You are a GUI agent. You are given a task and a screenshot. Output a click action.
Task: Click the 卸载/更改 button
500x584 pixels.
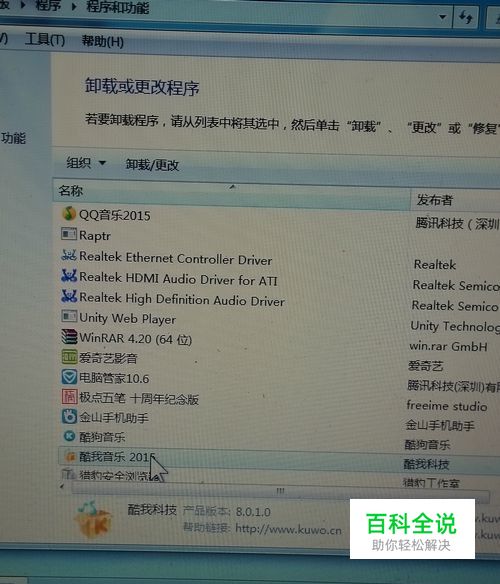[152, 165]
